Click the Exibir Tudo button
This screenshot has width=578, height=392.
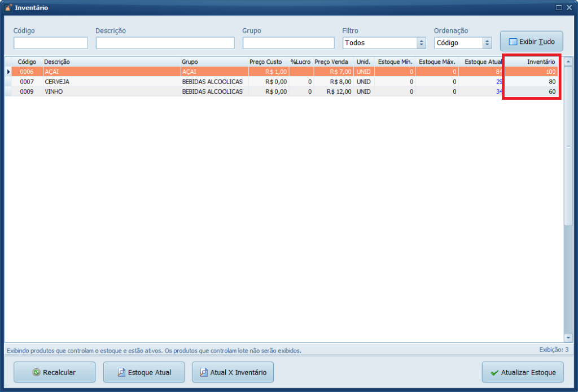coord(531,42)
